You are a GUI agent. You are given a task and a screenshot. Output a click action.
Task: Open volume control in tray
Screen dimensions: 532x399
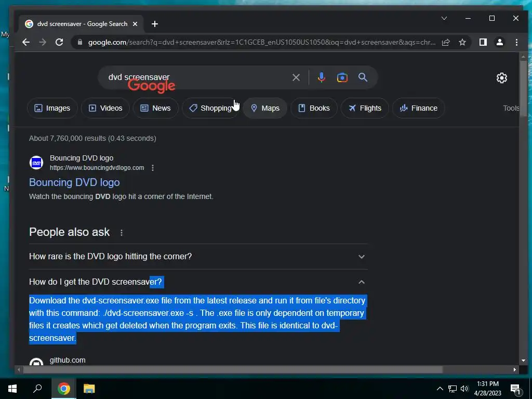tap(464, 389)
